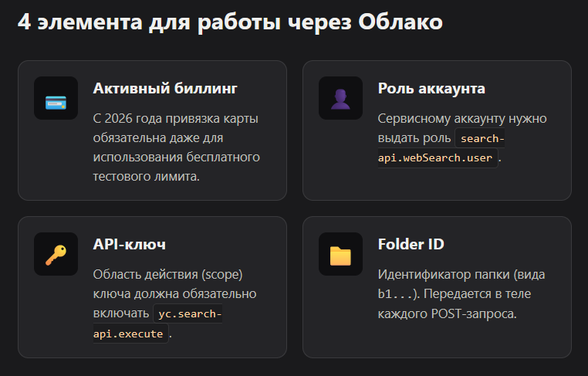This screenshot has width=588, height=376.
Task: Click the text 'каждого POST-запроса.'
Action: 448,313
